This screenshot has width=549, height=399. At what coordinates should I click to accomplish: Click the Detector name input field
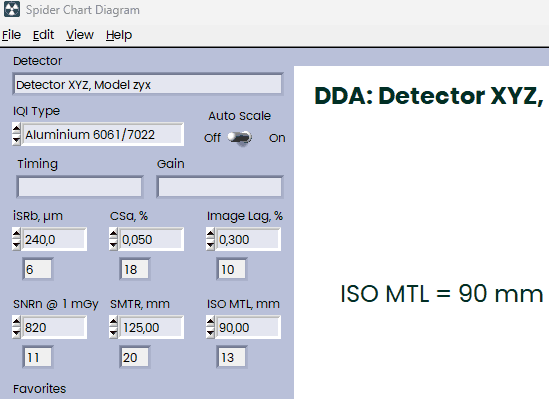[x=147, y=84]
